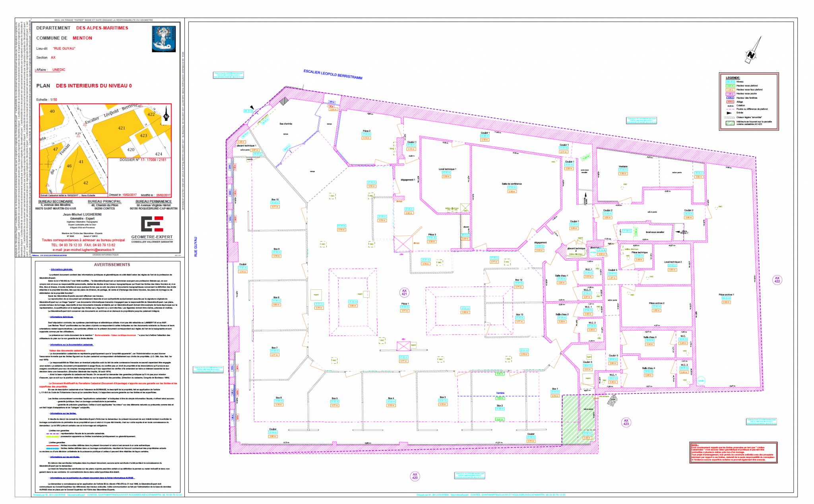Select 'DES INTERIEURS DU NIVEAU 0' title

pyautogui.click(x=94, y=86)
